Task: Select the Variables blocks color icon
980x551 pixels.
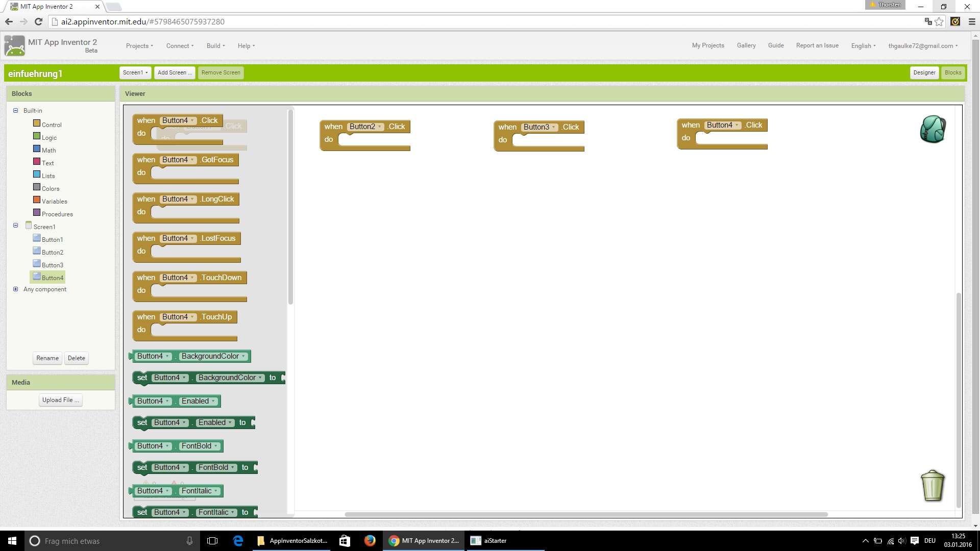Action: pos(37,200)
